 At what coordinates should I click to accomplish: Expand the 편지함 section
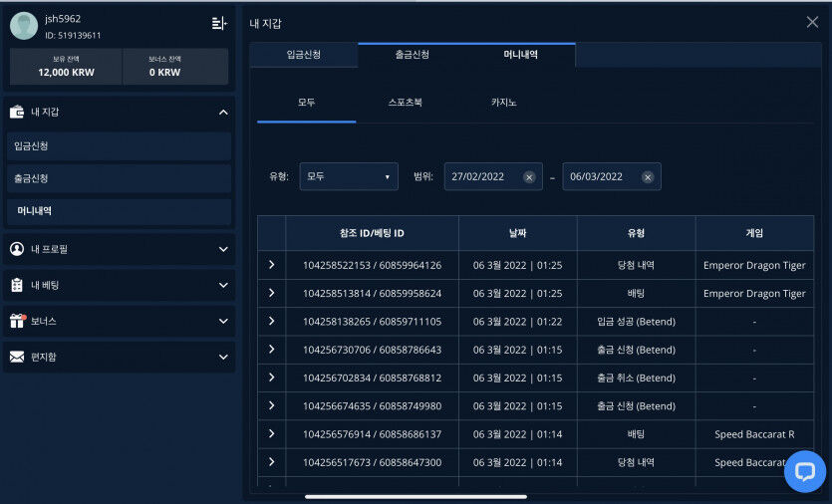(223, 357)
